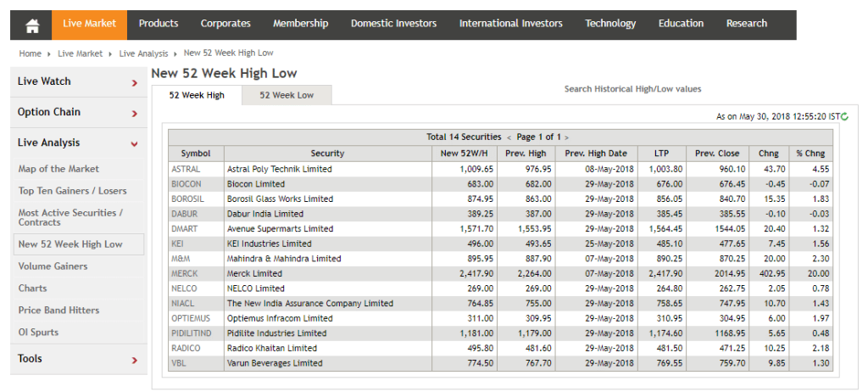The image size is (868, 392).
Task: Open OI Spurts in sidebar
Action: tap(38, 332)
